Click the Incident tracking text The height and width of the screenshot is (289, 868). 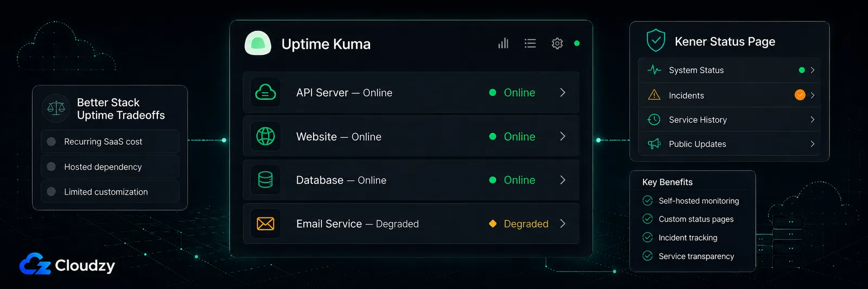(688, 237)
